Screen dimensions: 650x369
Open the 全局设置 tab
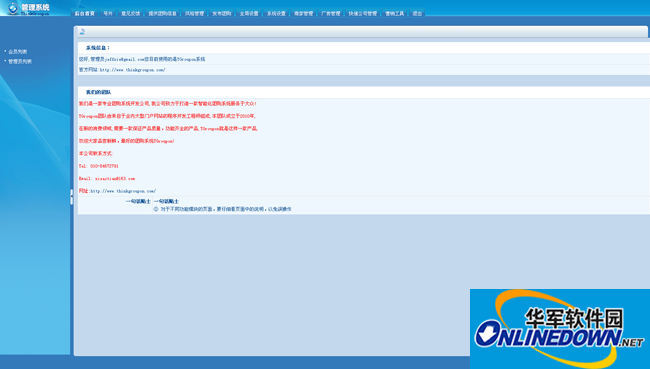click(x=249, y=13)
